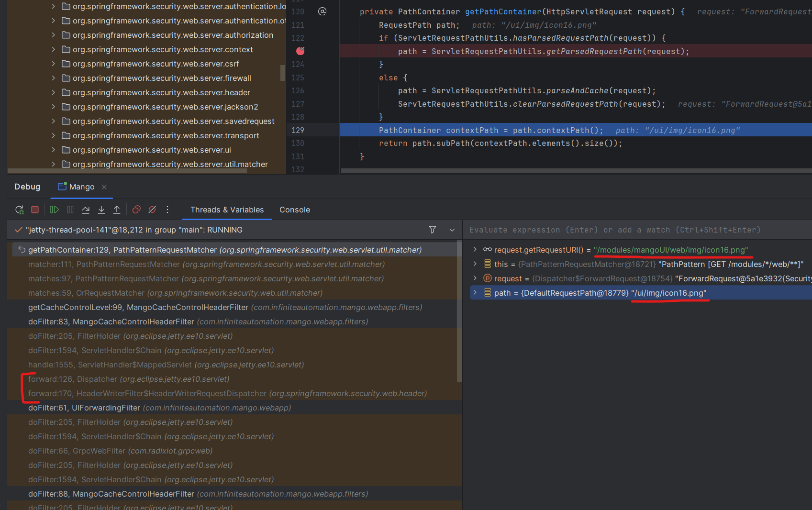
Task: Click the frames list vertical scrollbar
Action: click(x=459, y=311)
